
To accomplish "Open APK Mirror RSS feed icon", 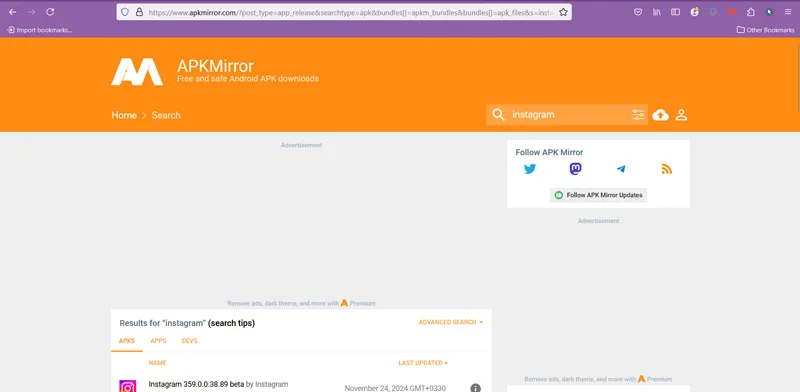I will pos(666,169).
